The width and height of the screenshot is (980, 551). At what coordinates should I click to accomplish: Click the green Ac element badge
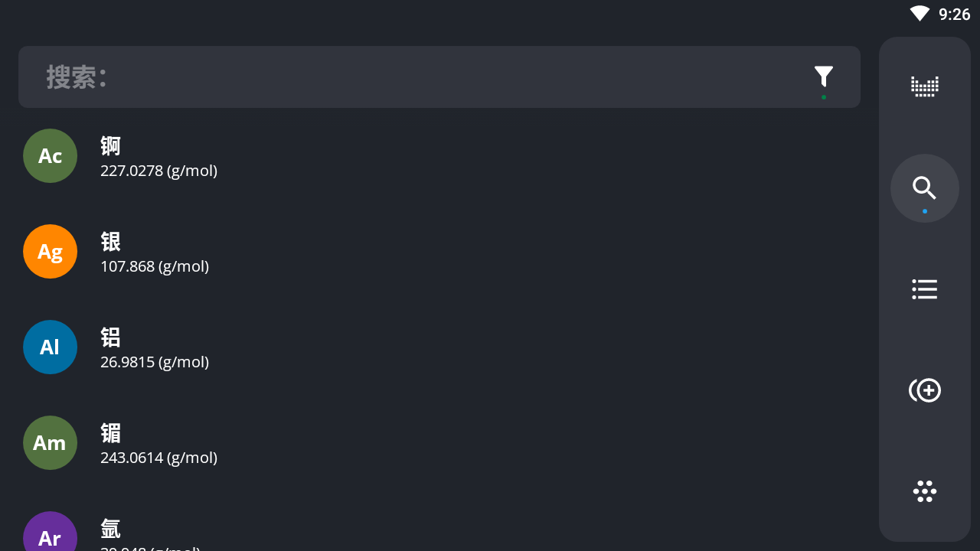click(50, 155)
